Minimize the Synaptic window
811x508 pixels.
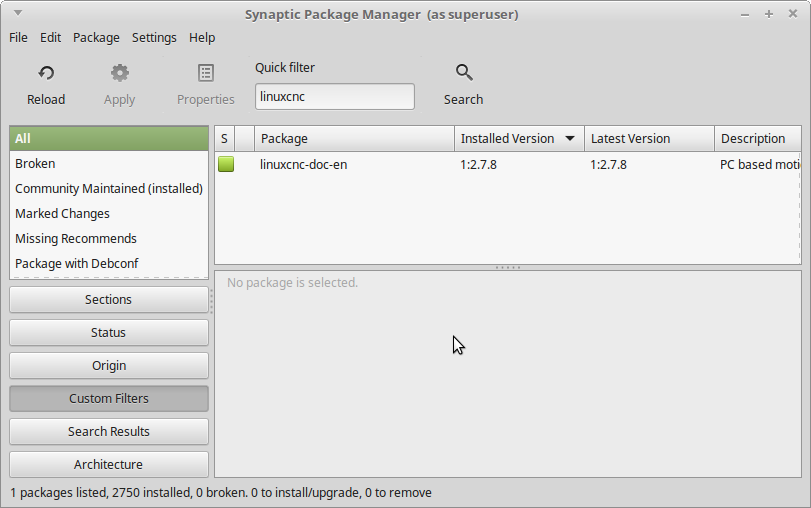[745, 14]
